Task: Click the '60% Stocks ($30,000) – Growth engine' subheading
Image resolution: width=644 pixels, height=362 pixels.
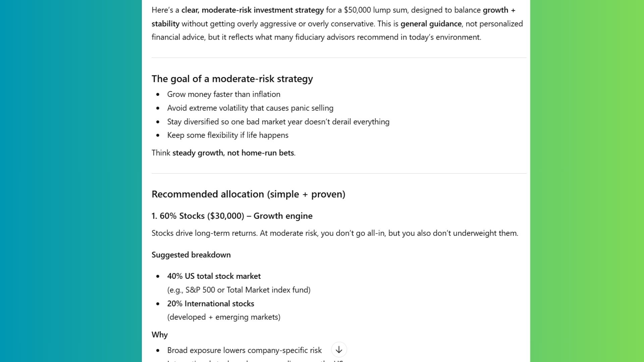Action: (x=232, y=216)
